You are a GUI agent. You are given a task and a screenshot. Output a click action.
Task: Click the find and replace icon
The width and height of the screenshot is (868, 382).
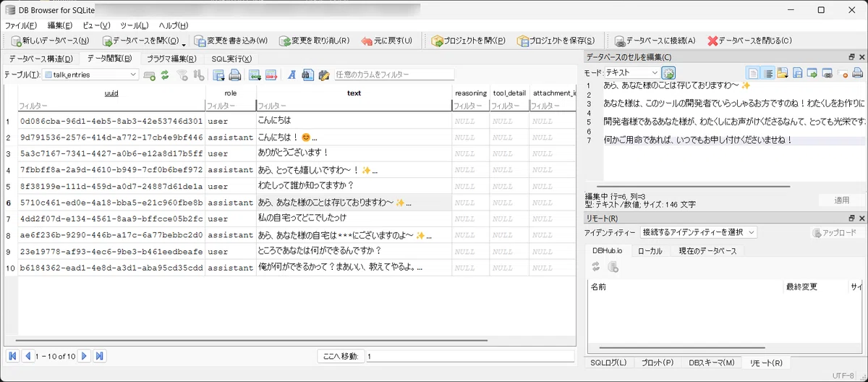pos(323,75)
